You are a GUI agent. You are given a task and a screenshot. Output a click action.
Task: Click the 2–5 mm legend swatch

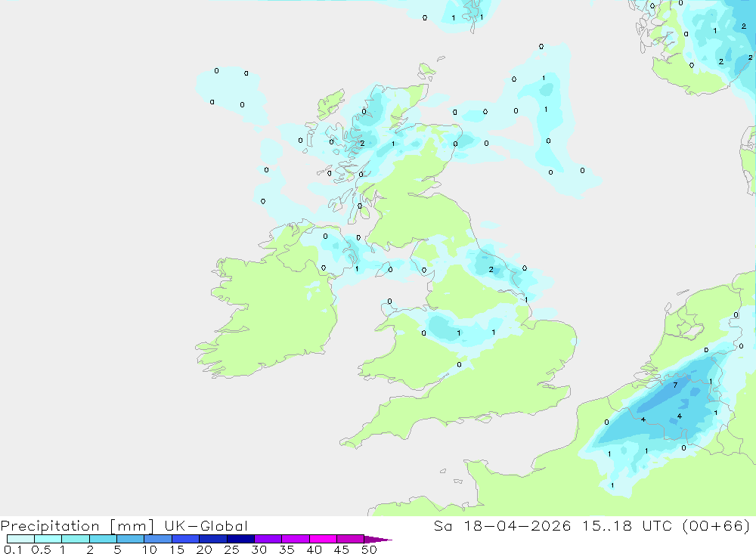click(x=103, y=539)
